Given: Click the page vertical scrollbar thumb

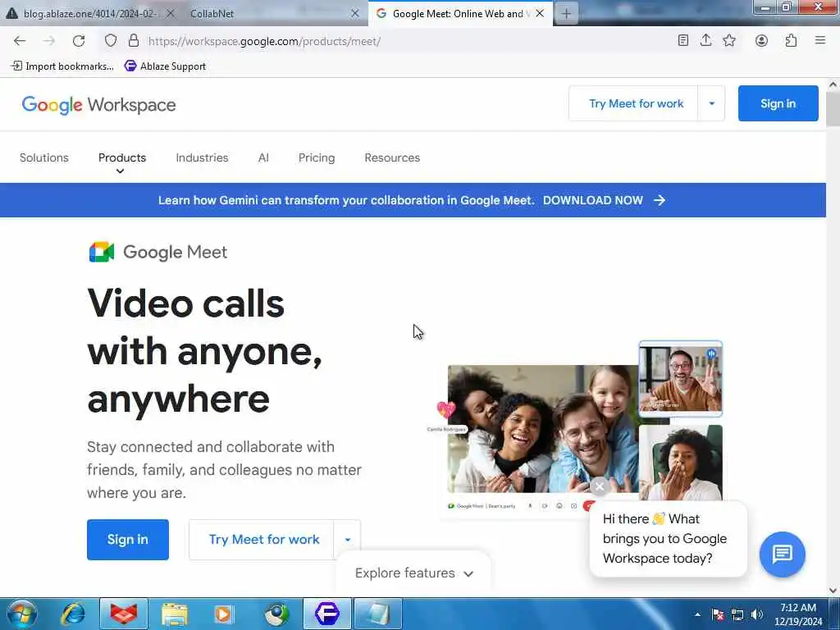Looking at the screenshot, I should point(833,109).
